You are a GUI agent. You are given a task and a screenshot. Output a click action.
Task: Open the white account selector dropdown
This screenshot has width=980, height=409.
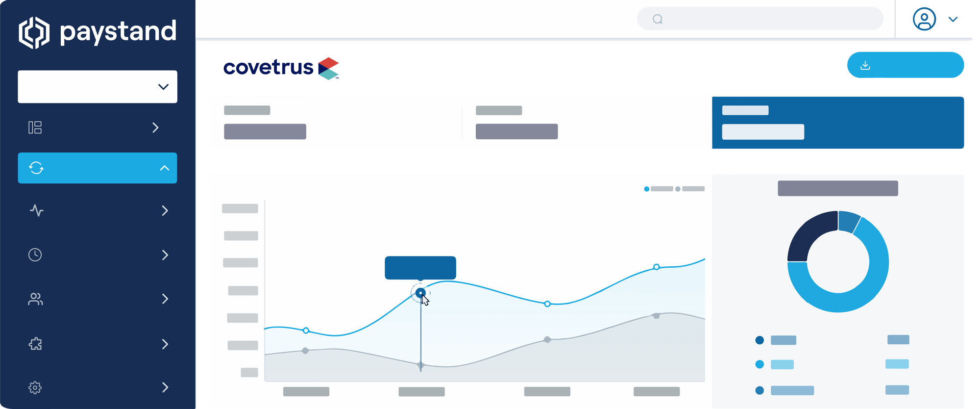tap(98, 87)
